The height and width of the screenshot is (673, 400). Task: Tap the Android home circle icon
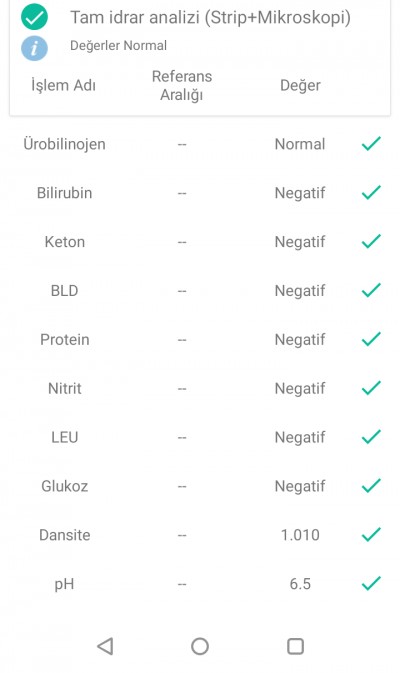(x=200, y=646)
